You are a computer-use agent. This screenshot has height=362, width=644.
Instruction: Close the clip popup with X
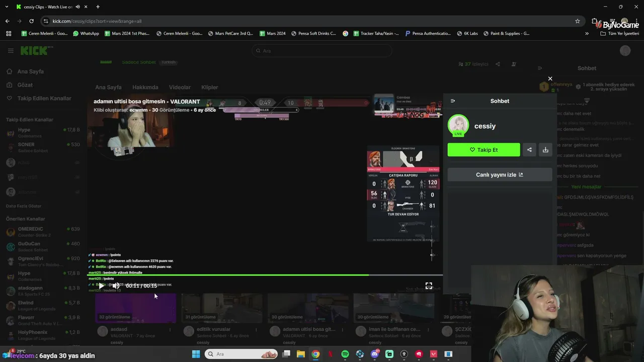point(550,78)
